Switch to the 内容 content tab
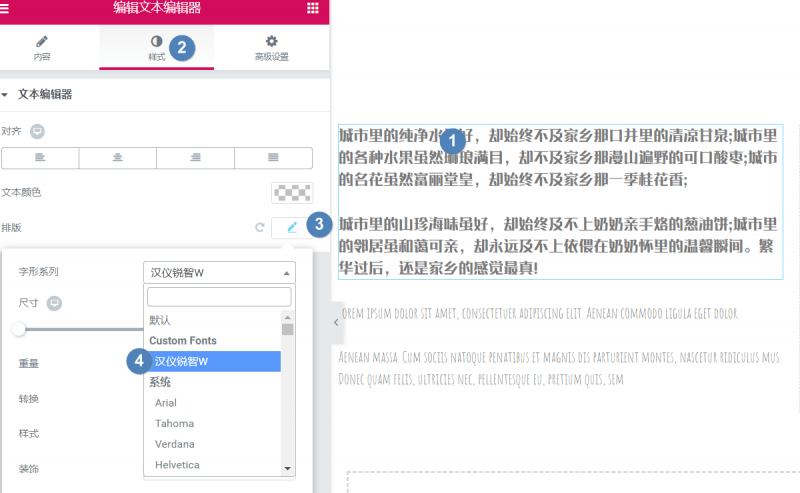 [x=42, y=48]
